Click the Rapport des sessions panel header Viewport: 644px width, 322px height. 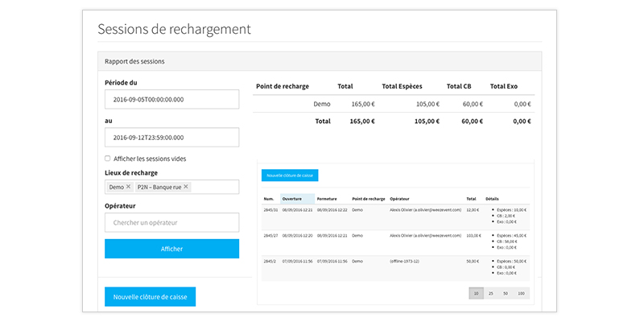pos(320,61)
